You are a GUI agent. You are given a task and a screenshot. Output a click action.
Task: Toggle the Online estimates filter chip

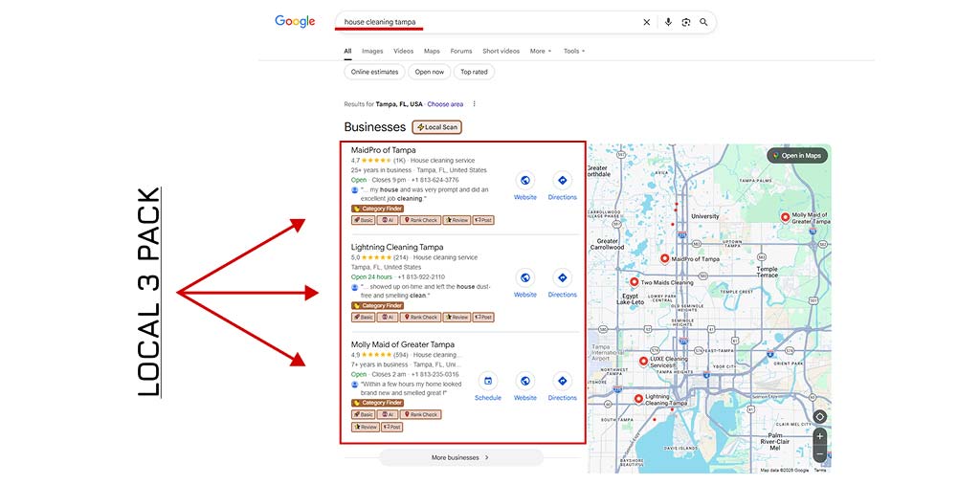[x=374, y=72]
